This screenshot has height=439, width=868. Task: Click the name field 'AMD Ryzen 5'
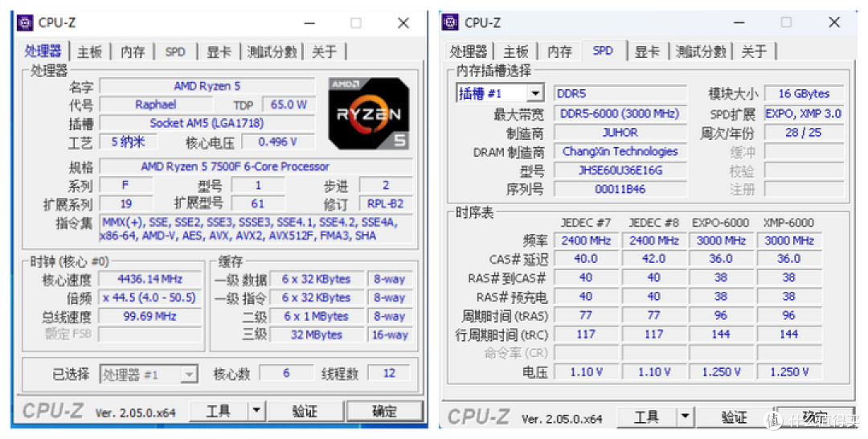pyautogui.click(x=207, y=86)
